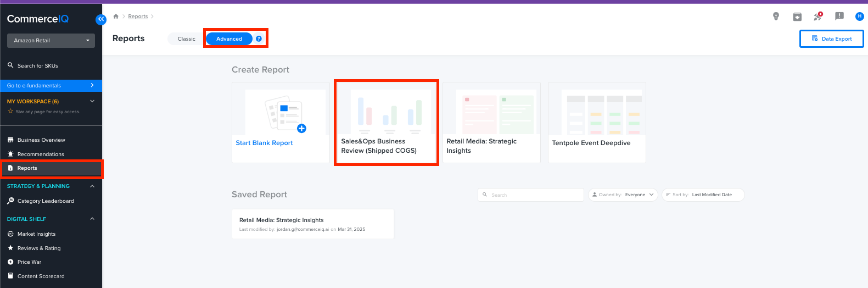This screenshot has width=868, height=288.
Task: Open Sales&Ops Business Review template
Action: click(x=387, y=123)
